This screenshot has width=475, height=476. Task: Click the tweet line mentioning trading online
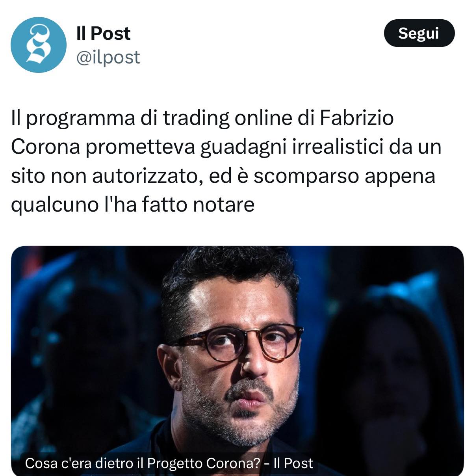click(202, 118)
